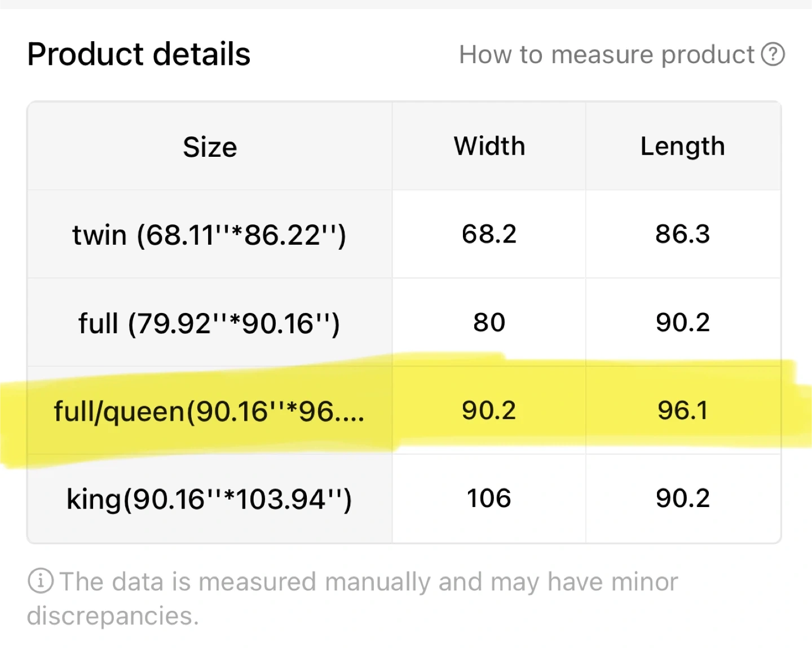812x648 pixels.
Task: Expand the truncated full/queen size label
Action: [x=209, y=411]
